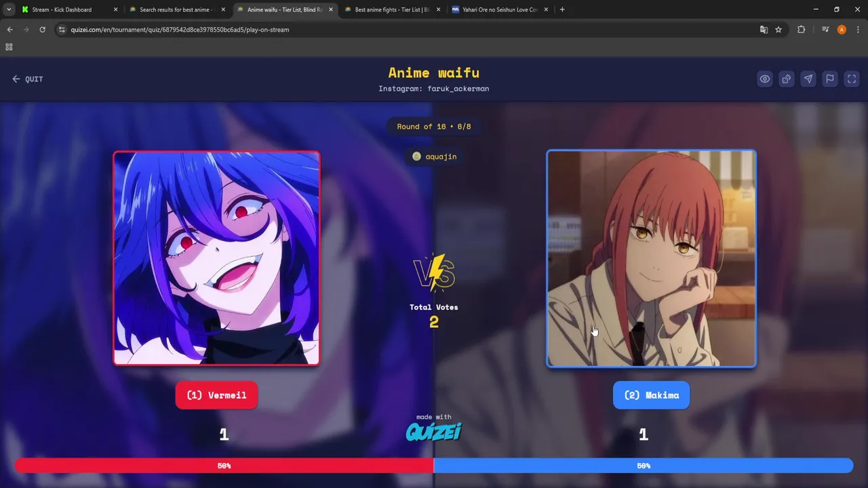
Task: Reload the current page
Action: click(x=42, y=30)
